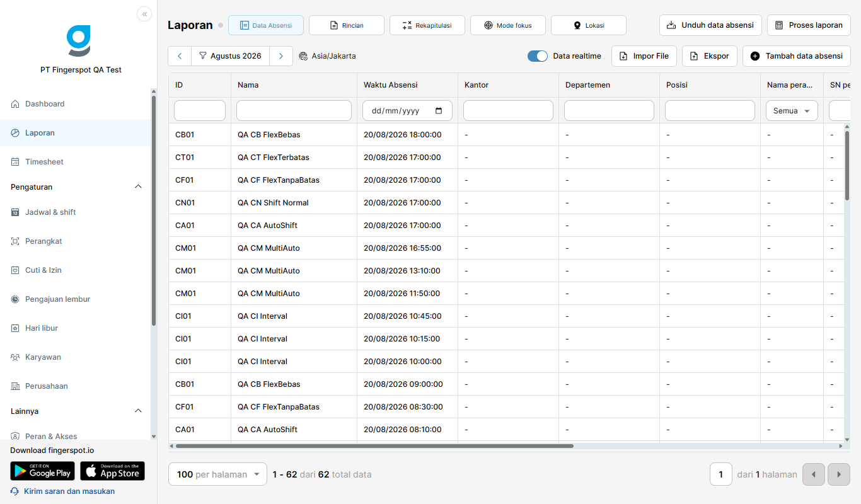The width and height of the screenshot is (861, 504).
Task: Collapse the sidebar with double-chevron icon
Action: (x=144, y=14)
